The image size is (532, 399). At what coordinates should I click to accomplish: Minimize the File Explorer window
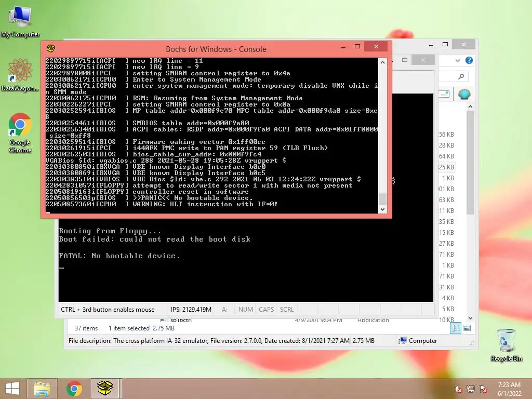[431, 45]
